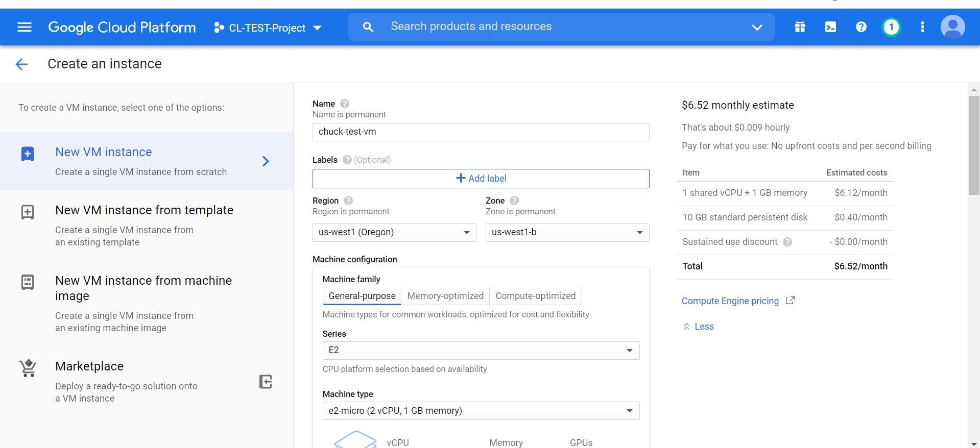The height and width of the screenshot is (448, 980).
Task: Click the 1 shared vCPU + 1 GB memory row
Action: (x=785, y=193)
